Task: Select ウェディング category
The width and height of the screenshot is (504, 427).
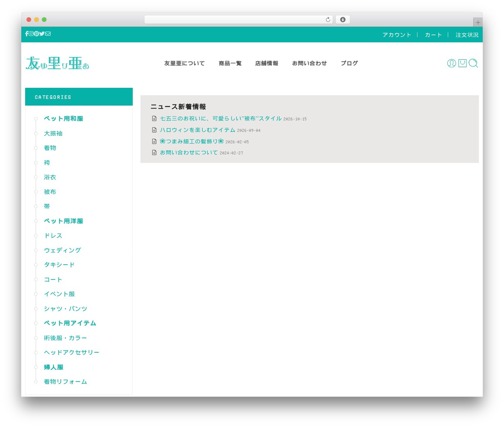Action: (62, 250)
